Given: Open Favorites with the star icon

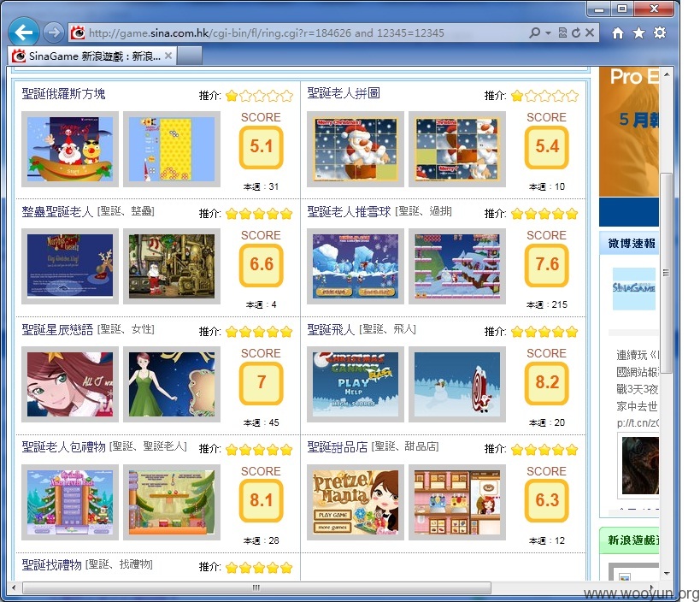Looking at the screenshot, I should point(638,32).
